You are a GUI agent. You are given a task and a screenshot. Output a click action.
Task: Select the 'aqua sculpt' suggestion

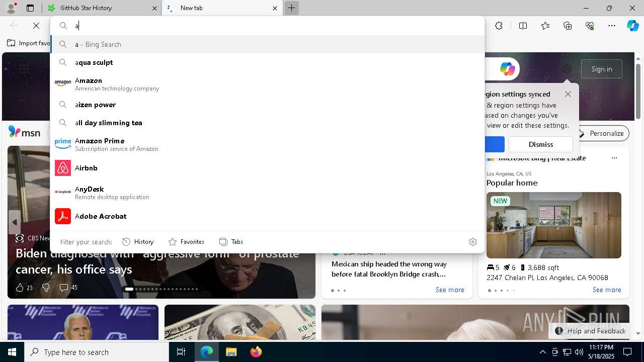[x=268, y=62]
